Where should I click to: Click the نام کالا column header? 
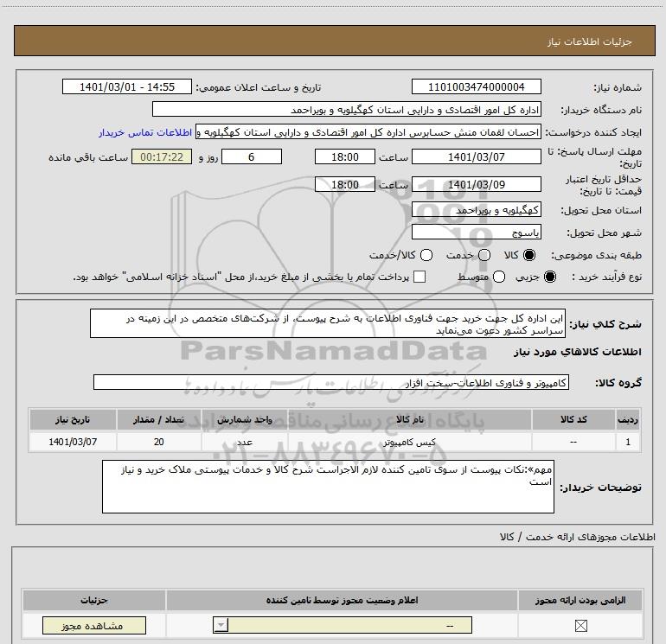[409, 420]
